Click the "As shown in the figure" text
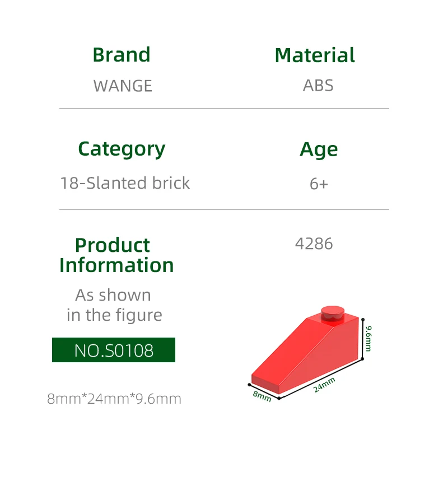The image size is (448, 477). (114, 305)
